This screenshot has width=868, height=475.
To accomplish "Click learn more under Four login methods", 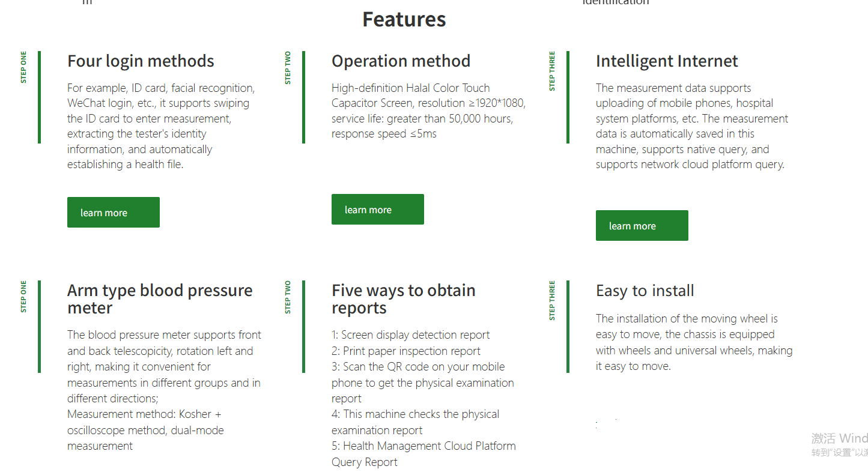I will (113, 213).
